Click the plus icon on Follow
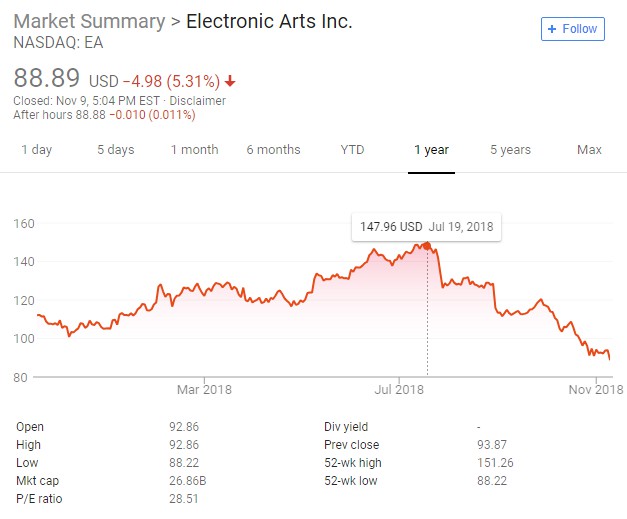 click(553, 29)
